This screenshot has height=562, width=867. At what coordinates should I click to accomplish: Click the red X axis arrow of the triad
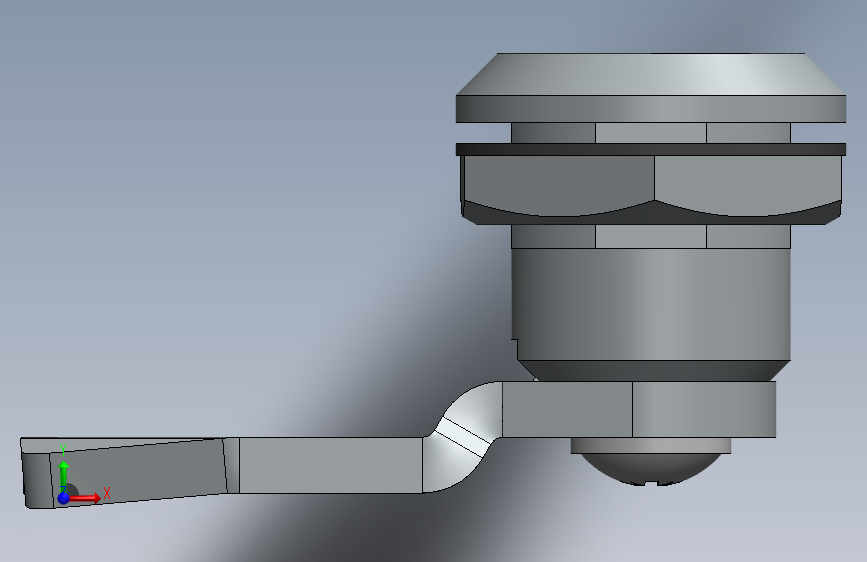[x=85, y=498]
